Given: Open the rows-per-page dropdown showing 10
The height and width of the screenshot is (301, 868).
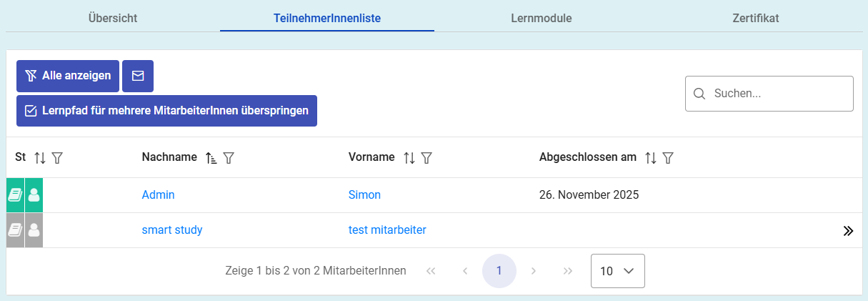Looking at the screenshot, I should click(x=617, y=271).
